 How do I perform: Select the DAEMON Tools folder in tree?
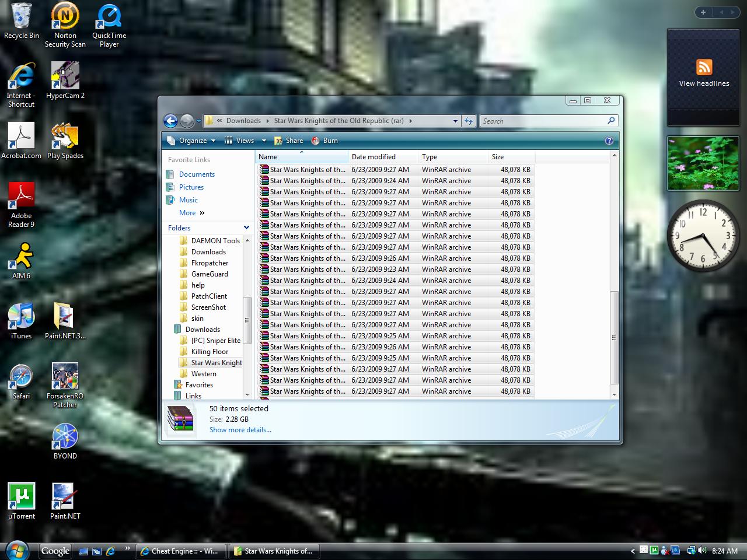click(x=210, y=241)
